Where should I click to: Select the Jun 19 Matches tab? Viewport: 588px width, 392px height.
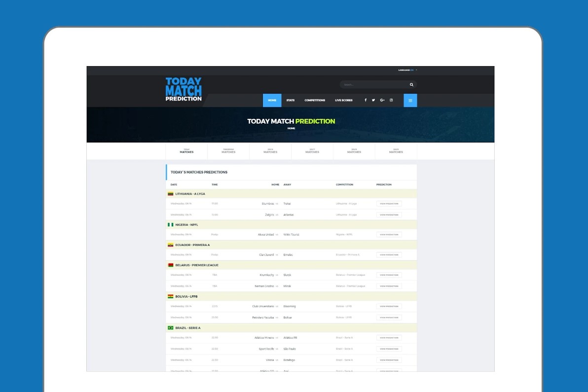396,151
